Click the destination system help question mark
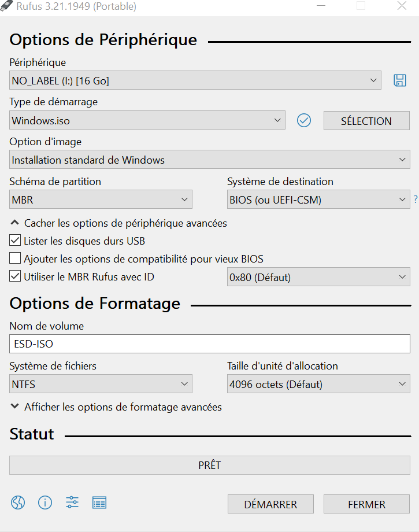 [416, 199]
